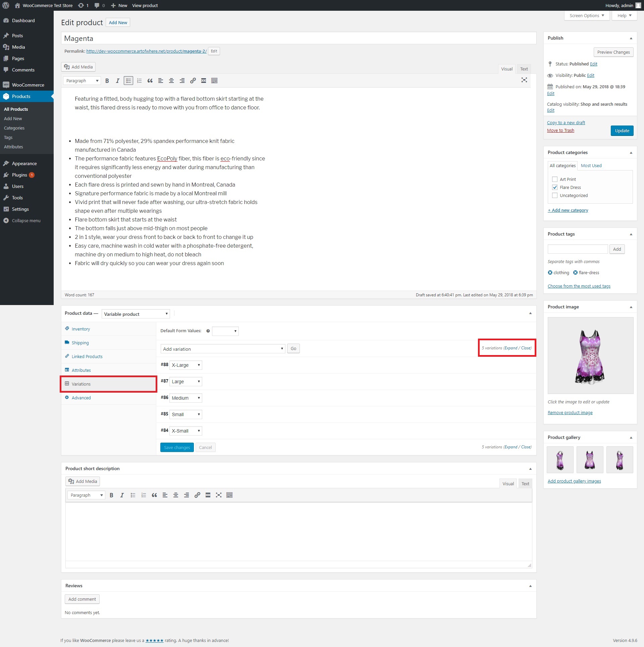Click the product tags input field

pyautogui.click(x=578, y=249)
